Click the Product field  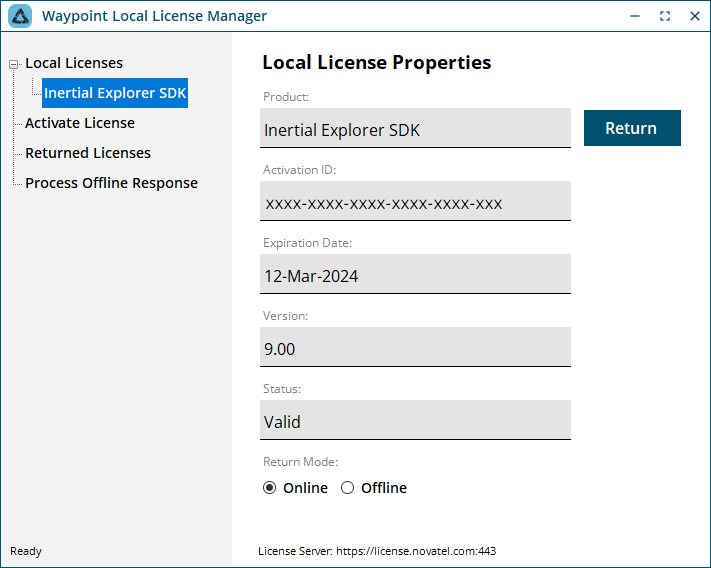click(x=415, y=128)
